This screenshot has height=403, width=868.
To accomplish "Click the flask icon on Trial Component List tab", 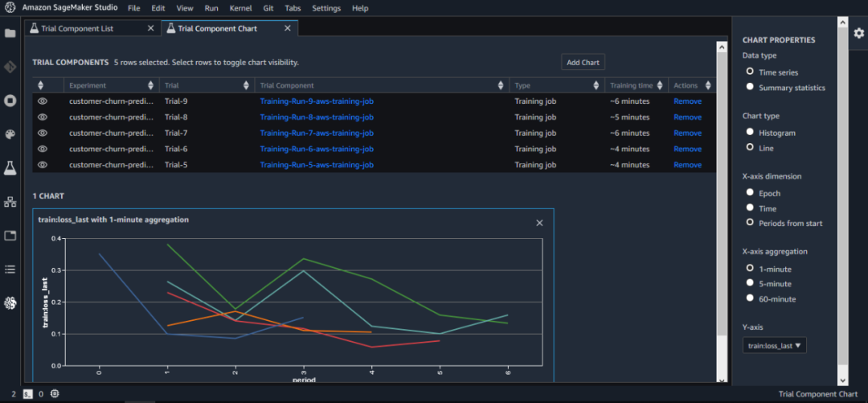I will (34, 28).
